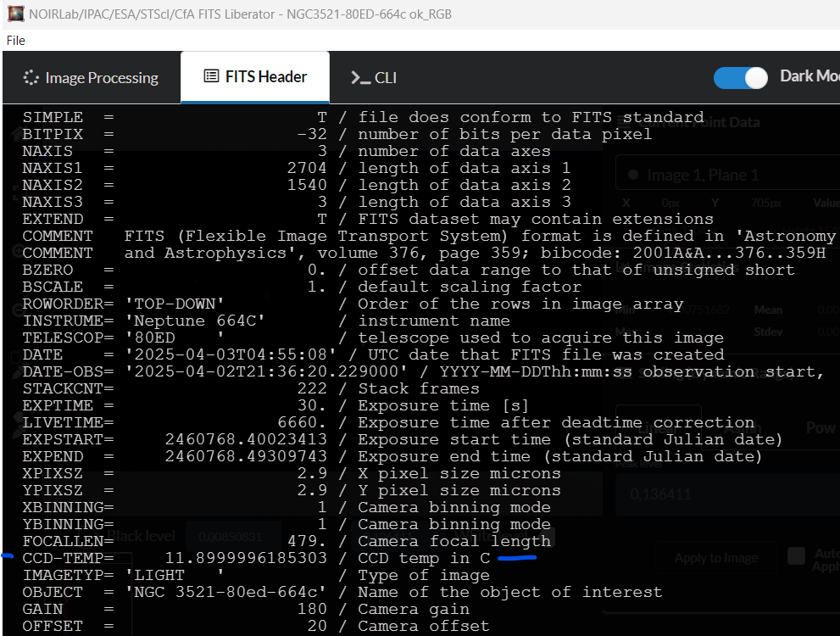Select the NAXIS1 line with value 2704

297,168
